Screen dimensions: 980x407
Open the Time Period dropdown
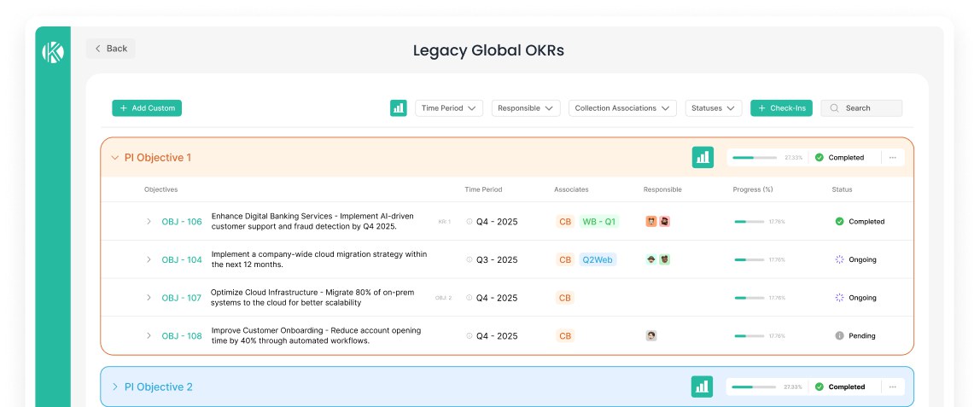pos(449,108)
